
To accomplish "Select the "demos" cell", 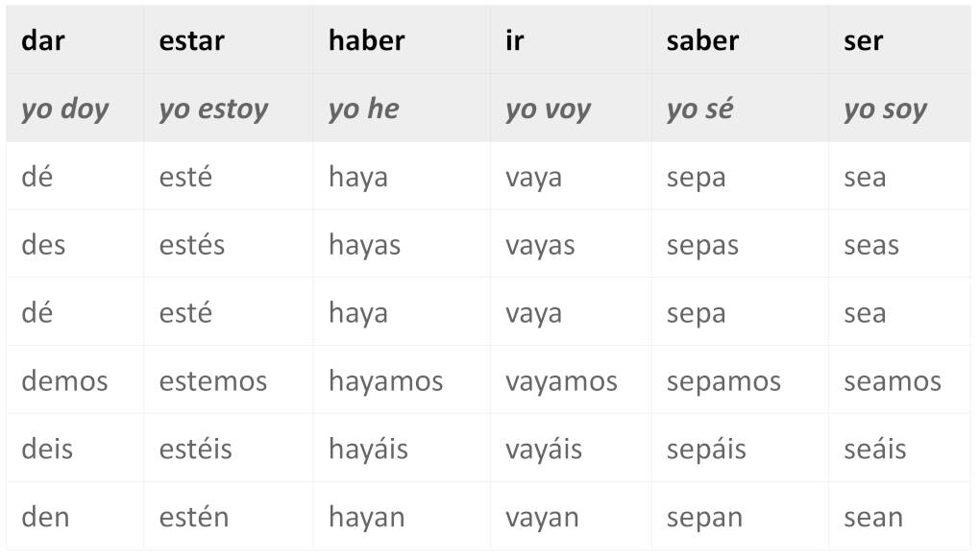I will pos(64,381).
